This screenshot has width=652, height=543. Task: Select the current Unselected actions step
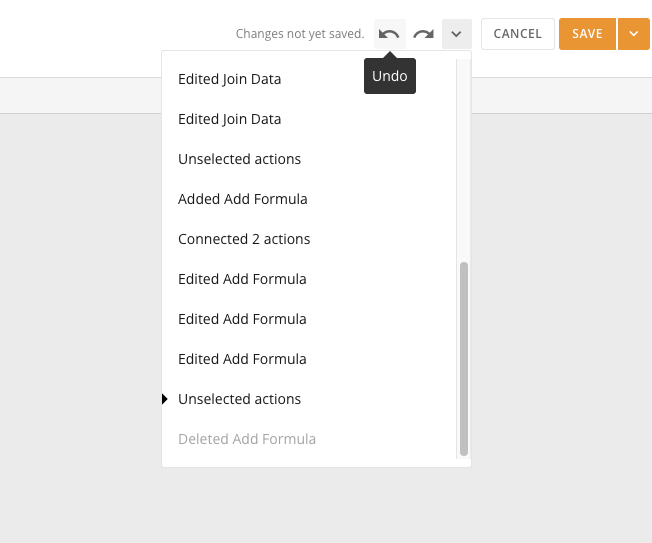coord(239,399)
